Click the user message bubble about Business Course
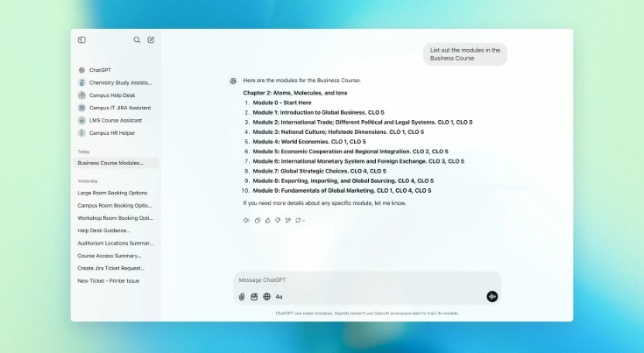The image size is (644, 353). pos(465,54)
